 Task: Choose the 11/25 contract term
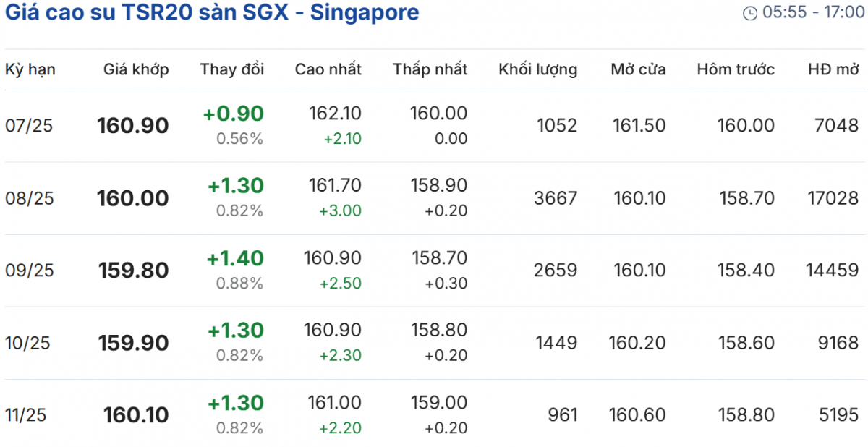[26, 415]
